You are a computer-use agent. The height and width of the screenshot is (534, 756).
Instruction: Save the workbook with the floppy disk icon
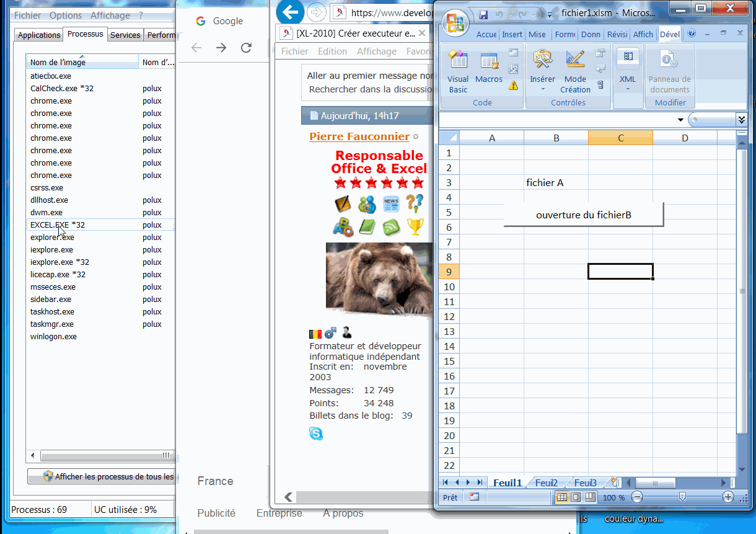tap(483, 14)
